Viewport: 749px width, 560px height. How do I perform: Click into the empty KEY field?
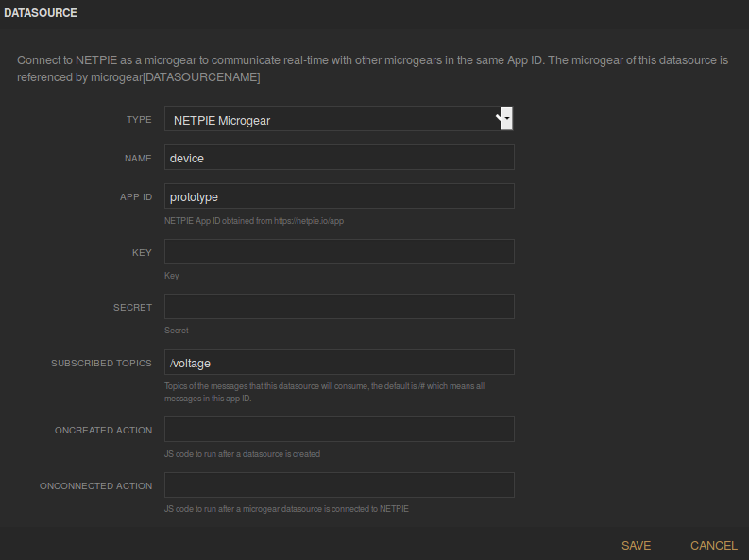[339, 252]
